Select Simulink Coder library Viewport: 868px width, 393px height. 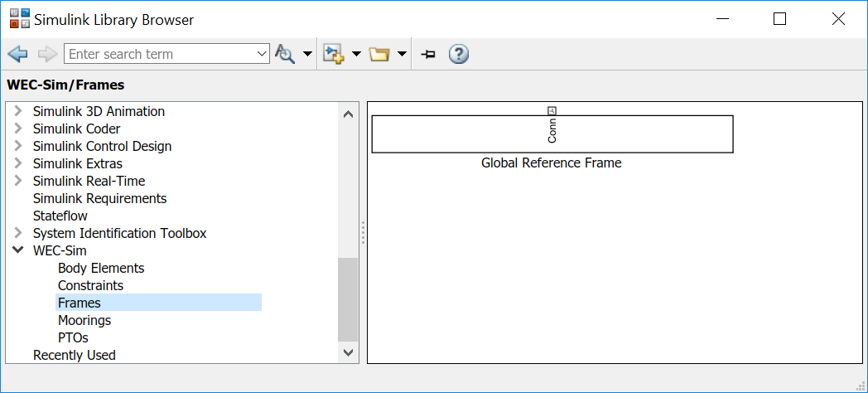click(x=76, y=129)
